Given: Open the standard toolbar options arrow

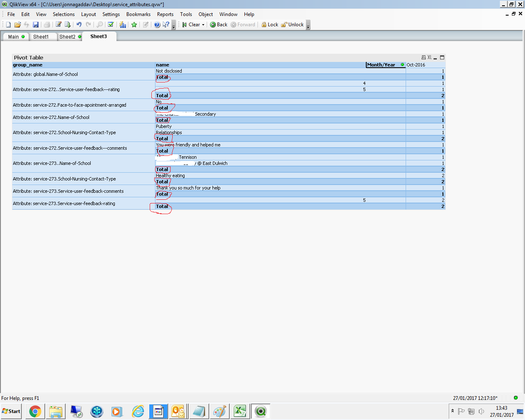Looking at the screenshot, I should (173, 25).
